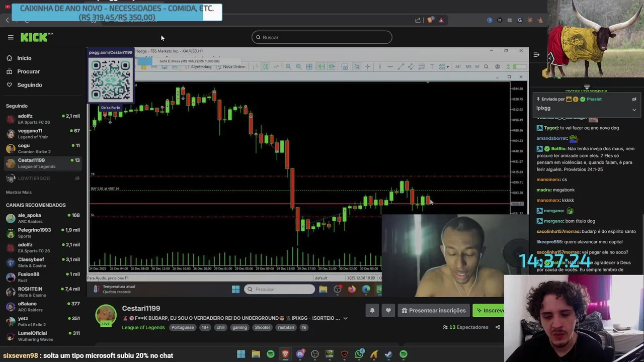Open Discord on the taskbar
Screen dimensions: 644x362
[x=300, y=354]
